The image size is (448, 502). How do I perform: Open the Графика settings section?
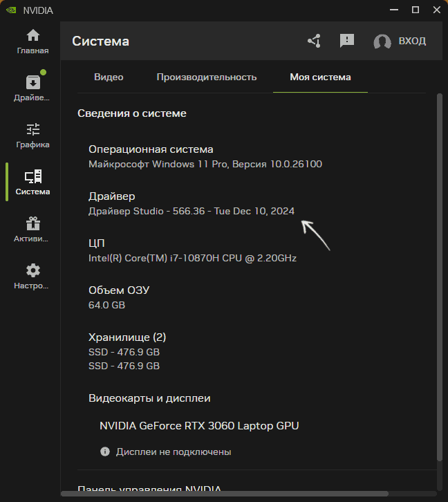point(32,136)
